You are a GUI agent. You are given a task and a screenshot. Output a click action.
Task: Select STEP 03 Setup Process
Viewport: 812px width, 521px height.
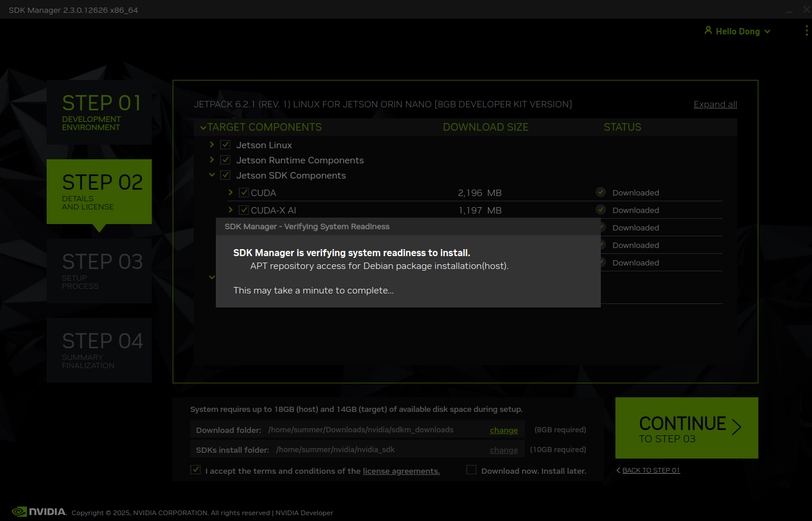(99, 270)
